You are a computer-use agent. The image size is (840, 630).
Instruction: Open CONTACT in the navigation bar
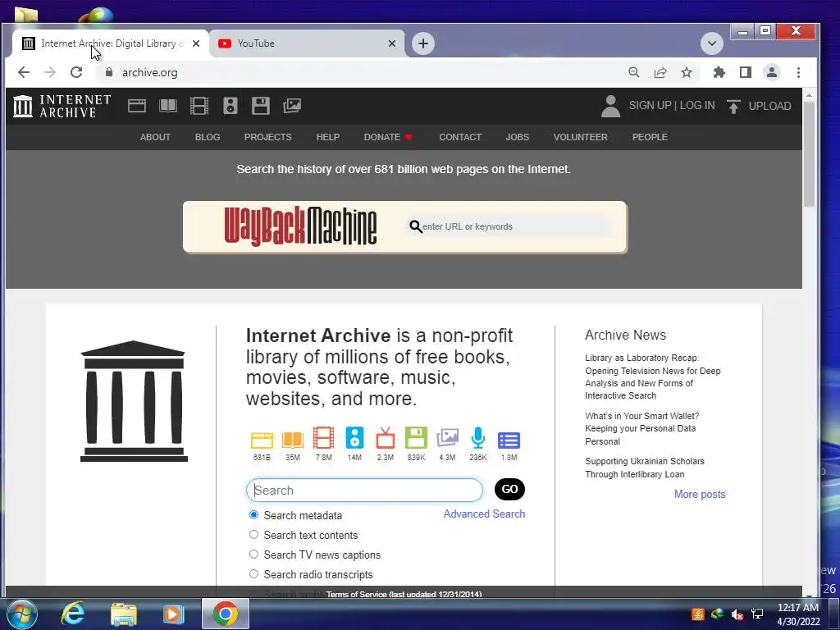(x=460, y=137)
